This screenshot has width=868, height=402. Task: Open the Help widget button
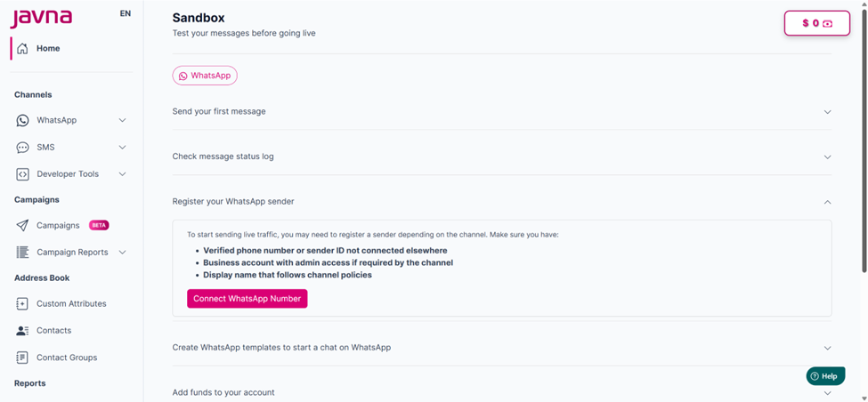coord(825,376)
